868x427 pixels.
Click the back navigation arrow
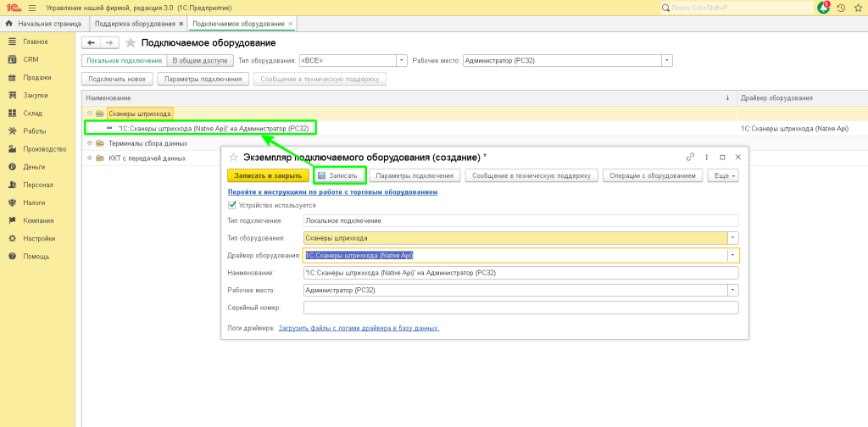point(91,42)
